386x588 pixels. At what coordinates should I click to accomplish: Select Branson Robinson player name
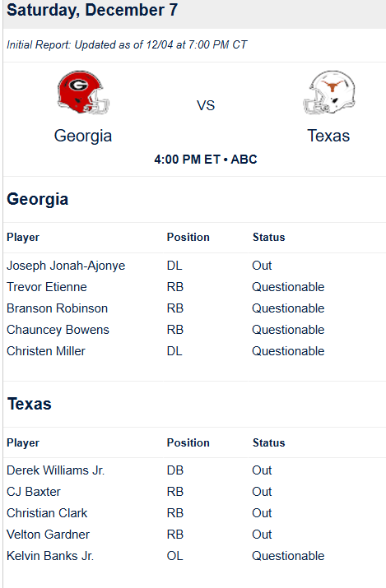point(58,308)
